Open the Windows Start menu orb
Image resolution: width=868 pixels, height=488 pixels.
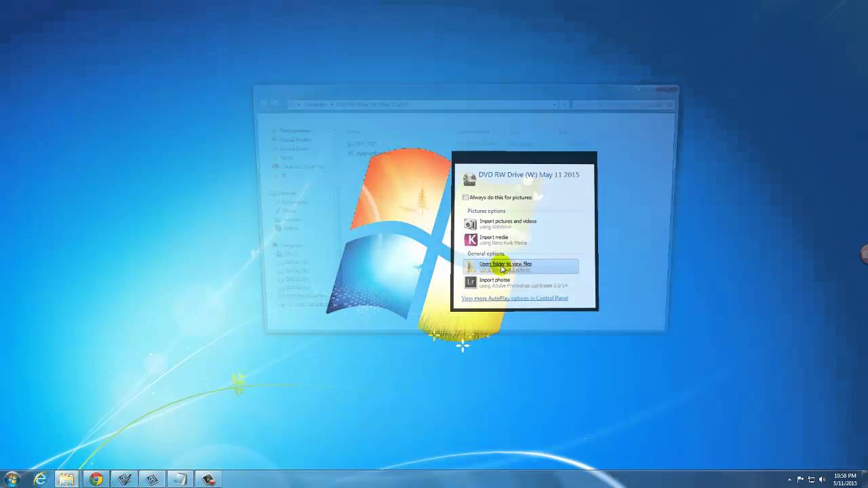click(12, 479)
